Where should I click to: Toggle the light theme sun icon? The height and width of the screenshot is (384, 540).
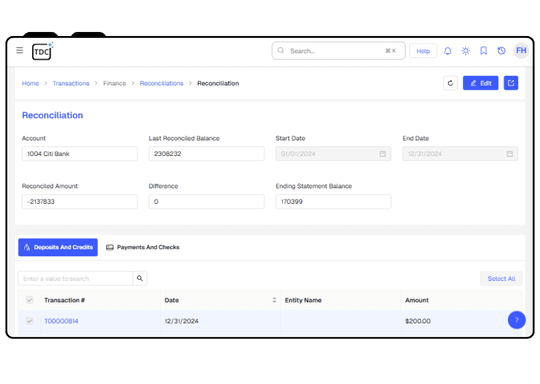point(465,51)
